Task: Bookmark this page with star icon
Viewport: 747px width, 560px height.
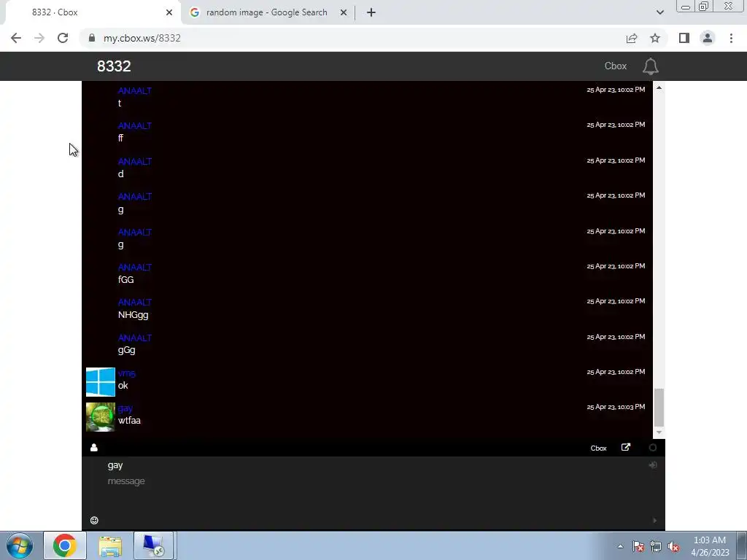Action: tap(655, 38)
